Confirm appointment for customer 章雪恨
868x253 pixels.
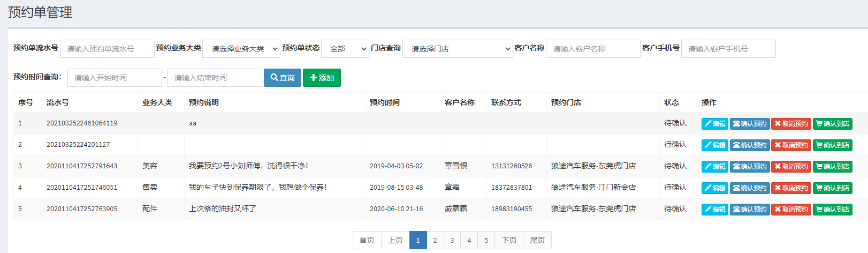[750, 167]
